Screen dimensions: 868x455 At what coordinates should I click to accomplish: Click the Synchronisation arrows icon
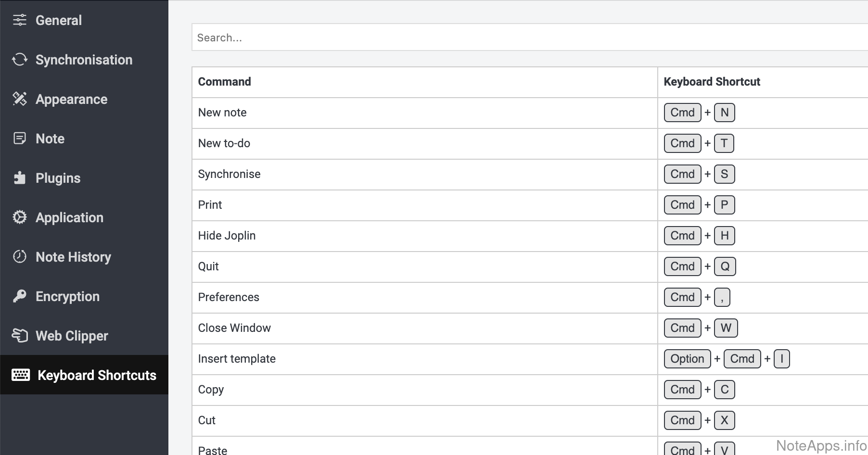tap(20, 60)
